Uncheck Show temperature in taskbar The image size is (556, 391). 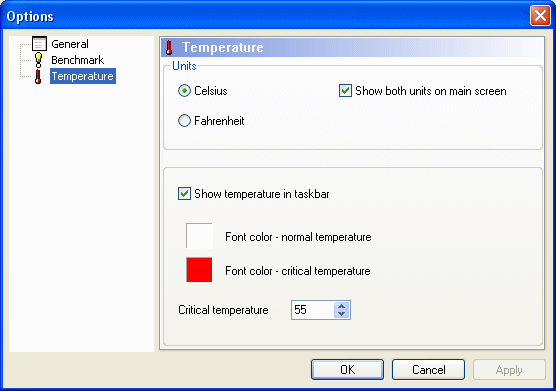tap(184, 194)
